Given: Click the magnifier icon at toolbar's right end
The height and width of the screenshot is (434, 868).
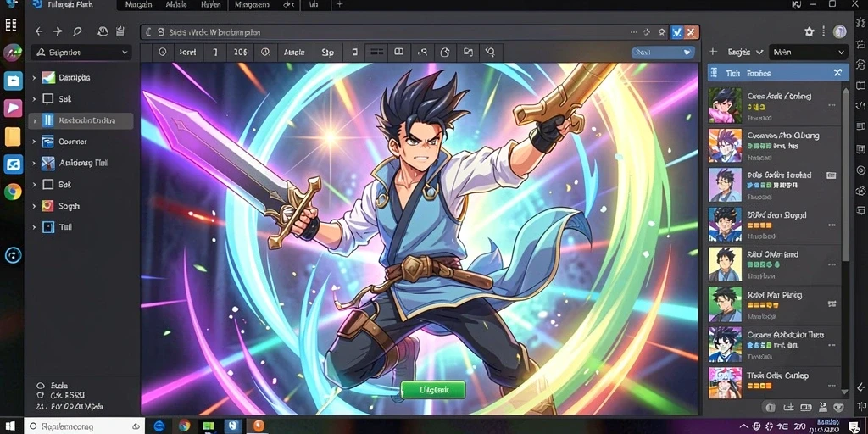Looking at the screenshot, I should point(490,53).
